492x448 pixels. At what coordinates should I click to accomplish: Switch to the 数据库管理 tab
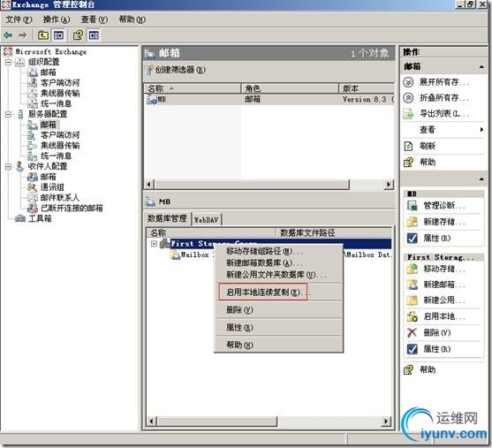coord(167,218)
